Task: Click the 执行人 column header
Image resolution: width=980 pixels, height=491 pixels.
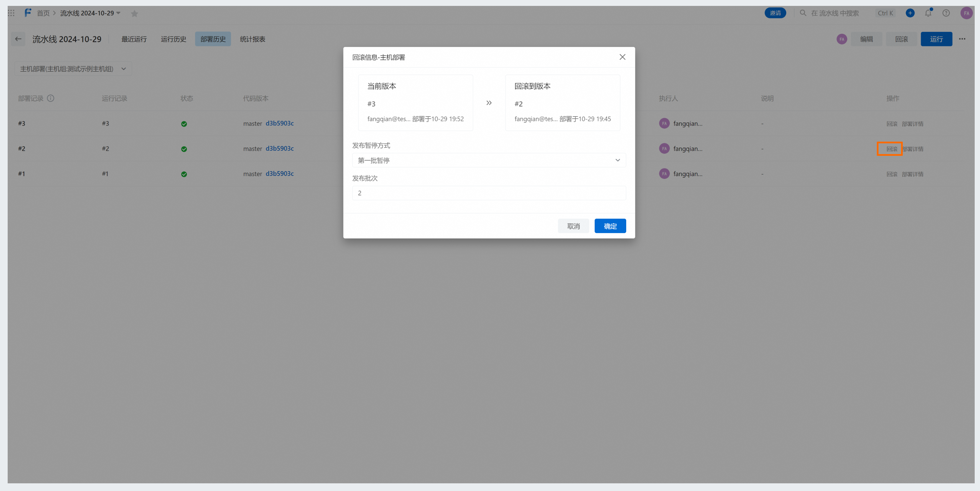Action: click(668, 98)
